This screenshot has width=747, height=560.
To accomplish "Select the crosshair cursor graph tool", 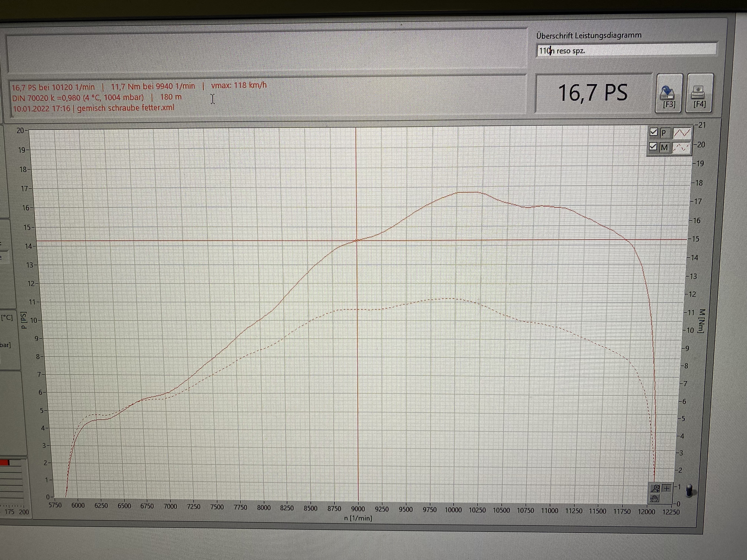I will click(667, 489).
